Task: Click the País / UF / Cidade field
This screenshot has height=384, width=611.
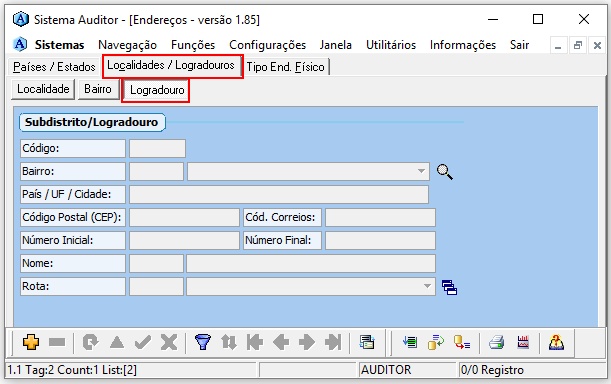Action: click(x=279, y=194)
